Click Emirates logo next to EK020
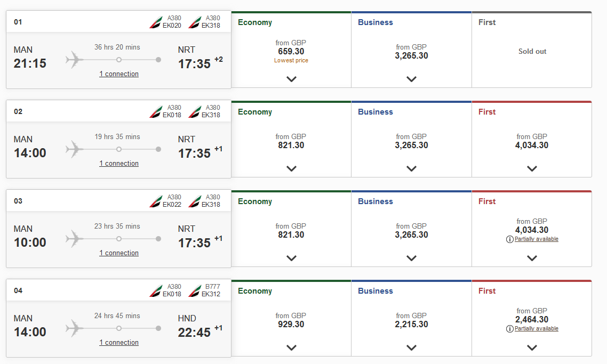The height and width of the screenshot is (364, 607). pyautogui.click(x=155, y=22)
